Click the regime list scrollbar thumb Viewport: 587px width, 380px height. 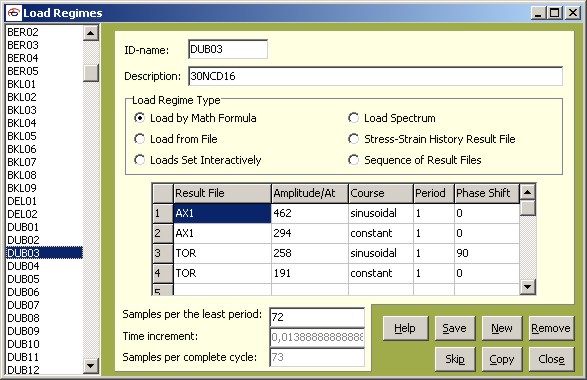[x=91, y=73]
